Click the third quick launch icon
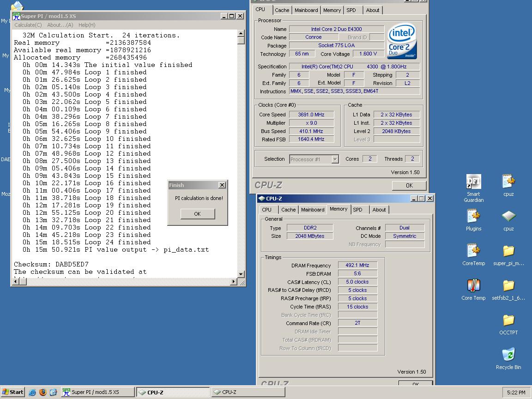 point(53,392)
